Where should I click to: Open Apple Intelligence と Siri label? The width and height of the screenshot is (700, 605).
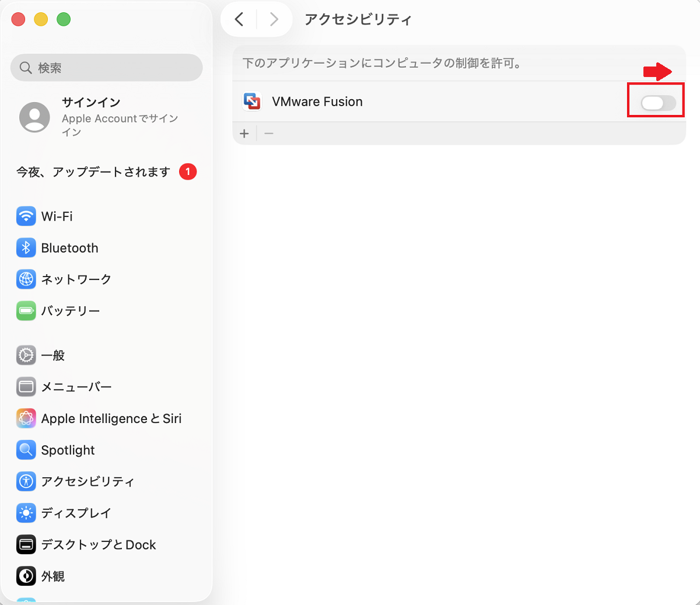click(x=111, y=419)
